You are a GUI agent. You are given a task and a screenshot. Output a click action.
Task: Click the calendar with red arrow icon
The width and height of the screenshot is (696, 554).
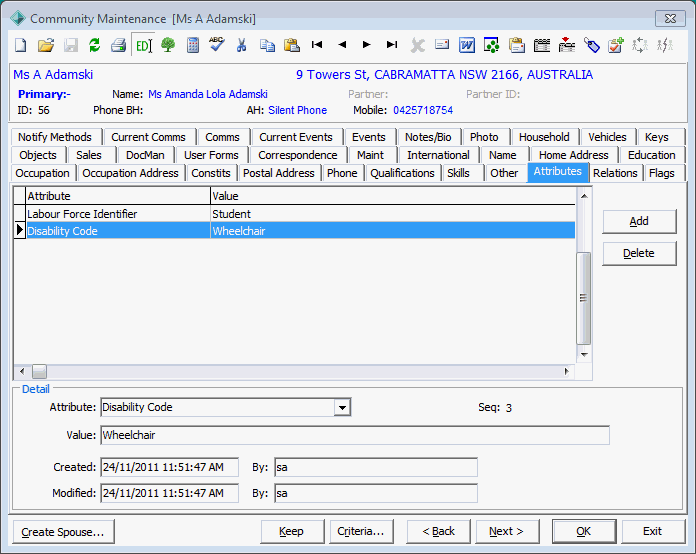click(566, 45)
